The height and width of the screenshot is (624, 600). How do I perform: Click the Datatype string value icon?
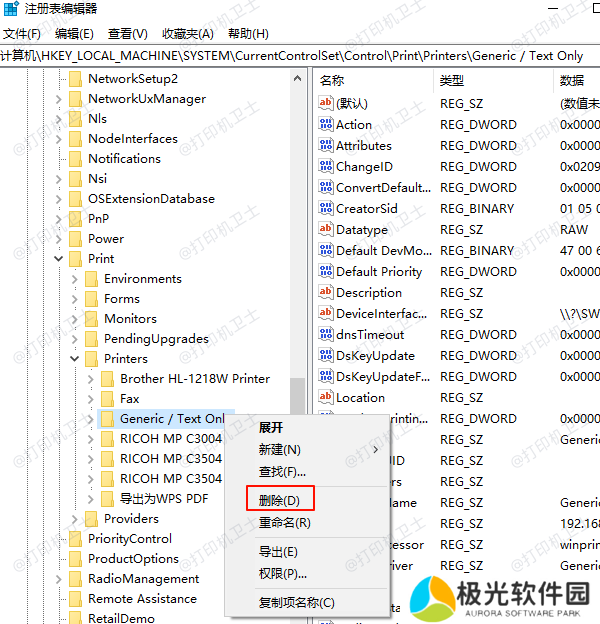pyautogui.click(x=325, y=230)
